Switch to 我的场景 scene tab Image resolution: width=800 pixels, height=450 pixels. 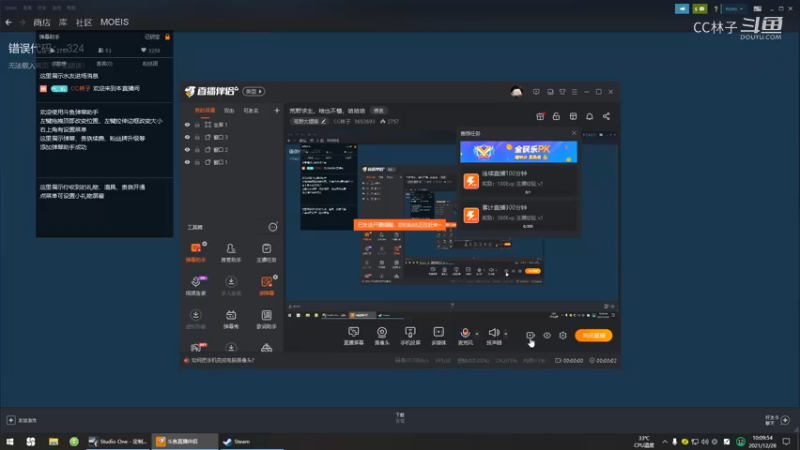[x=205, y=110]
